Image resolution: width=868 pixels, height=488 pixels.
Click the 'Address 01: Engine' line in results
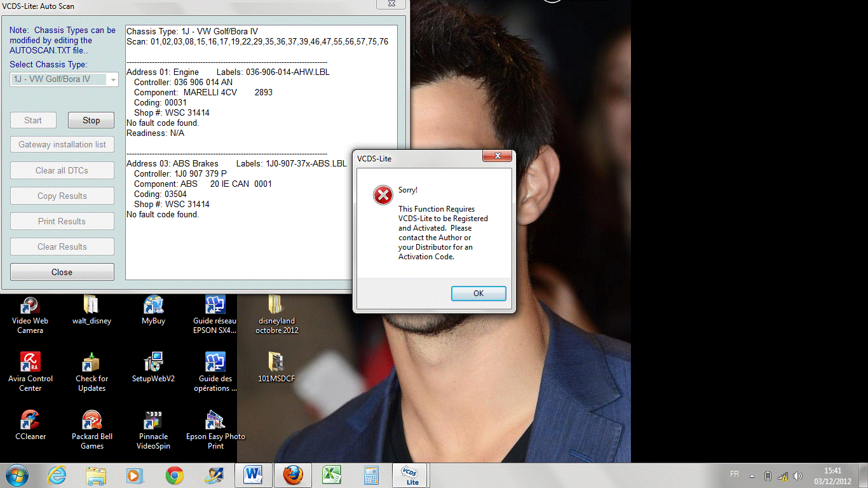228,72
